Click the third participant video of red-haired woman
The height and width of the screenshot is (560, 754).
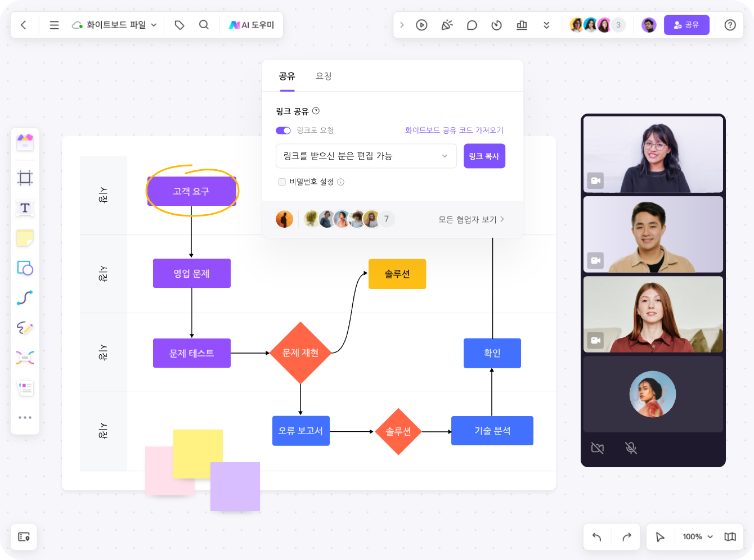[x=653, y=314]
